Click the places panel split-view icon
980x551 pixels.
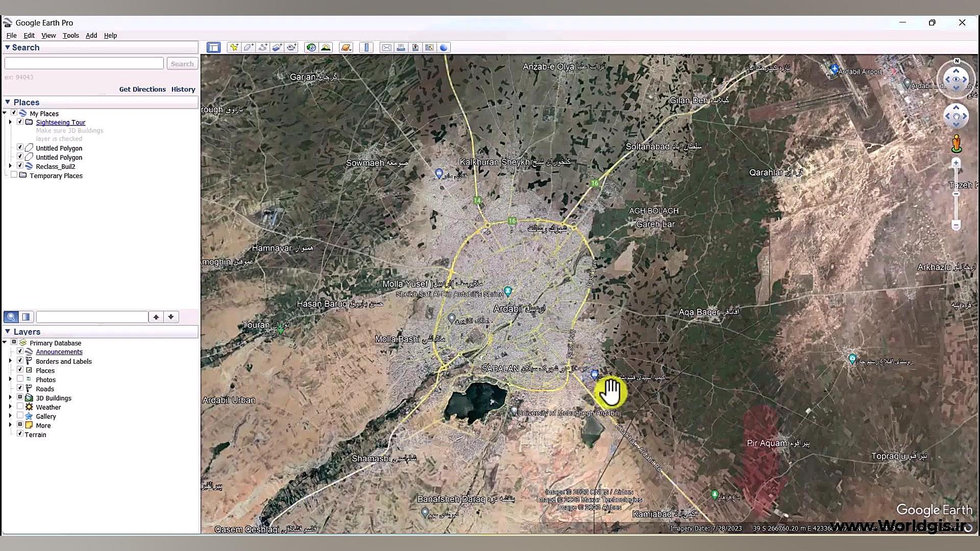pyautogui.click(x=26, y=317)
